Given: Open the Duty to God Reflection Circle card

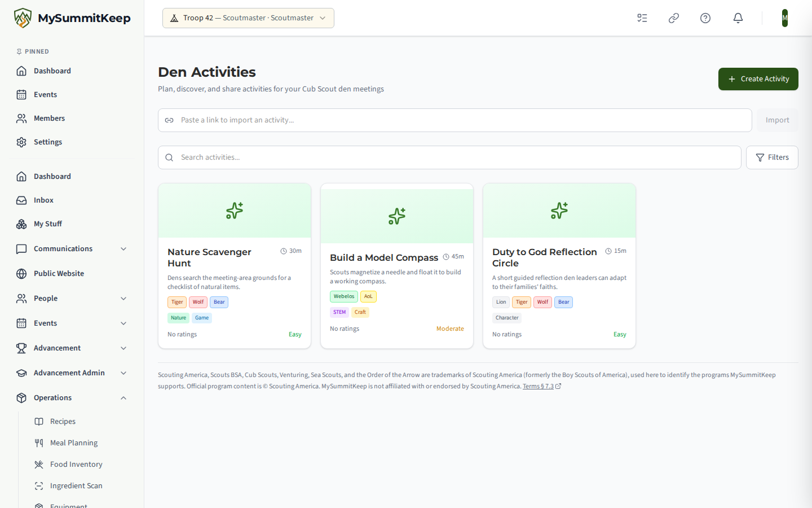Looking at the screenshot, I should [x=559, y=266].
